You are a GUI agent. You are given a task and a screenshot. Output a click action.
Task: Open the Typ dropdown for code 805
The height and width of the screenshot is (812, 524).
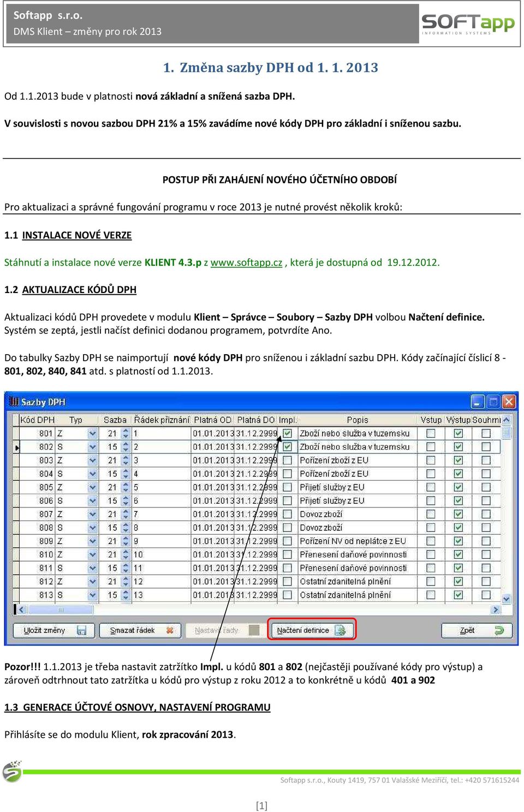93,487
